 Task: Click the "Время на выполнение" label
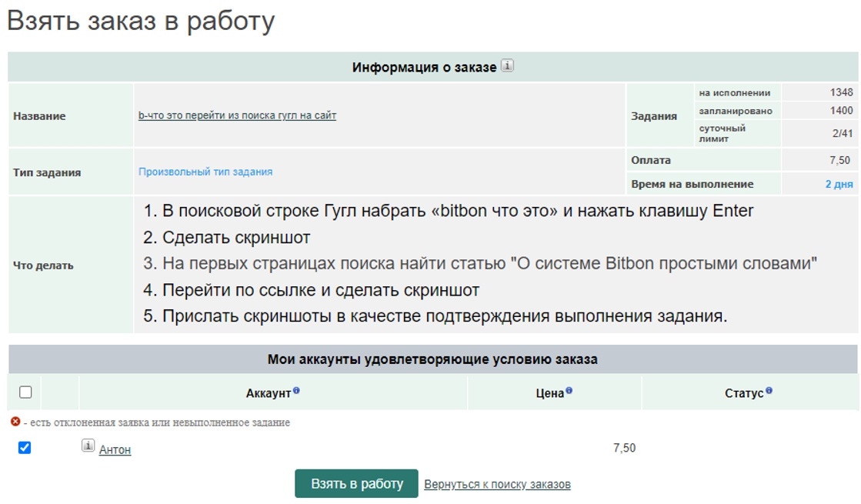[x=692, y=185]
